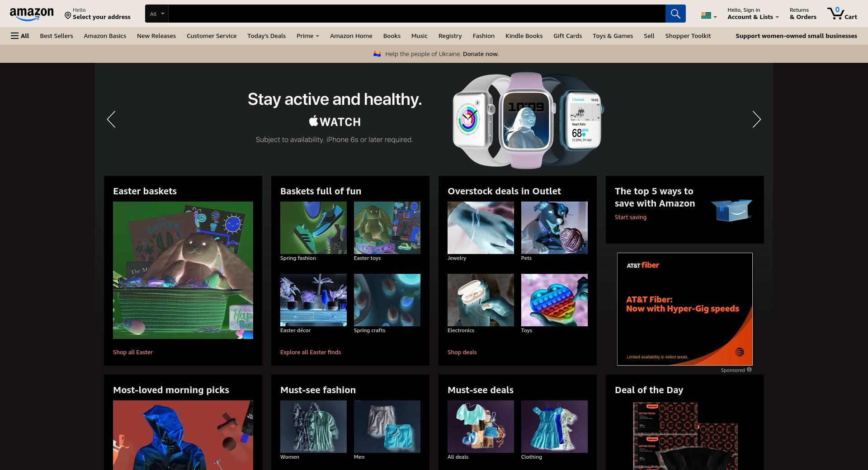
Task: Open Books nav item
Action: (392, 36)
